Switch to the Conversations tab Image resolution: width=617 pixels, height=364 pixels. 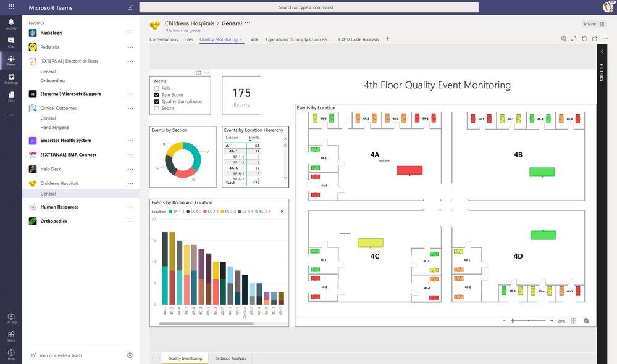tap(164, 39)
